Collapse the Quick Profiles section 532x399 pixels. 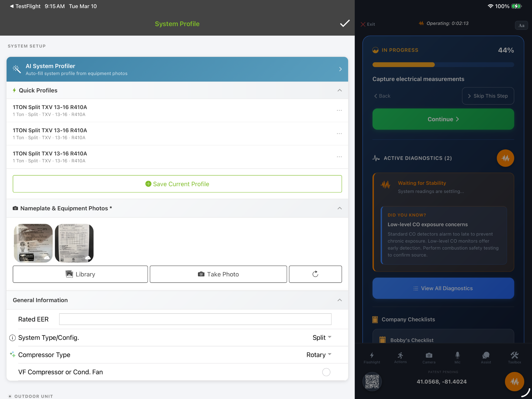[x=340, y=90]
